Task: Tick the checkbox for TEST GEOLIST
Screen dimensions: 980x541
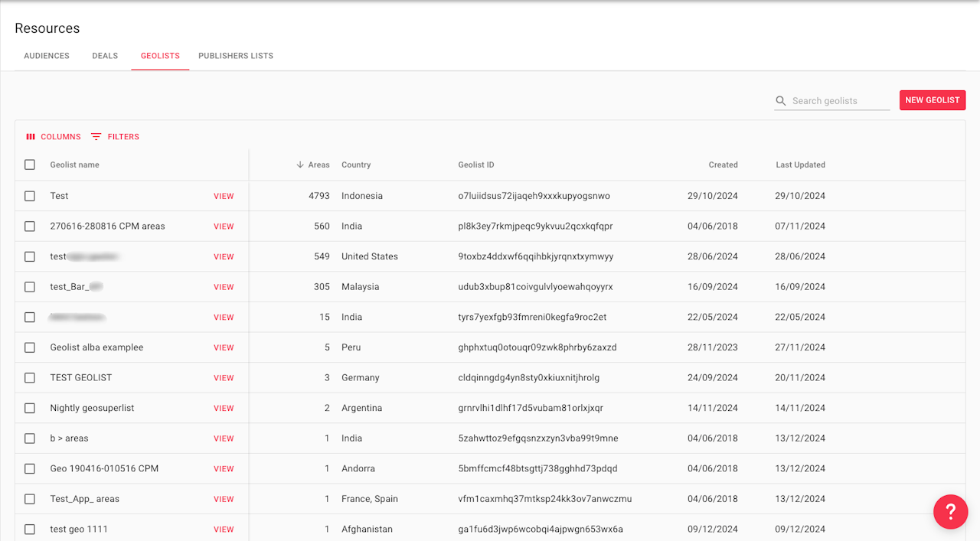Action: [x=30, y=378]
